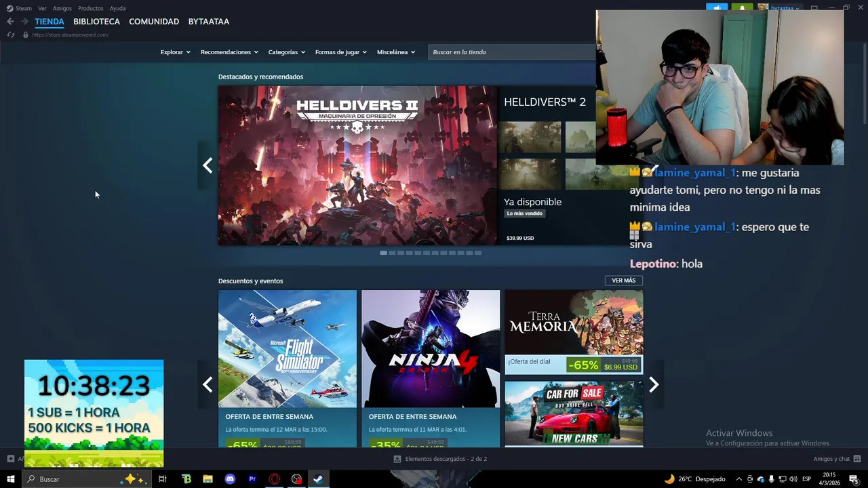This screenshot has width=868, height=488.
Task: Click the padlock icon beside the URL
Action: [26, 35]
